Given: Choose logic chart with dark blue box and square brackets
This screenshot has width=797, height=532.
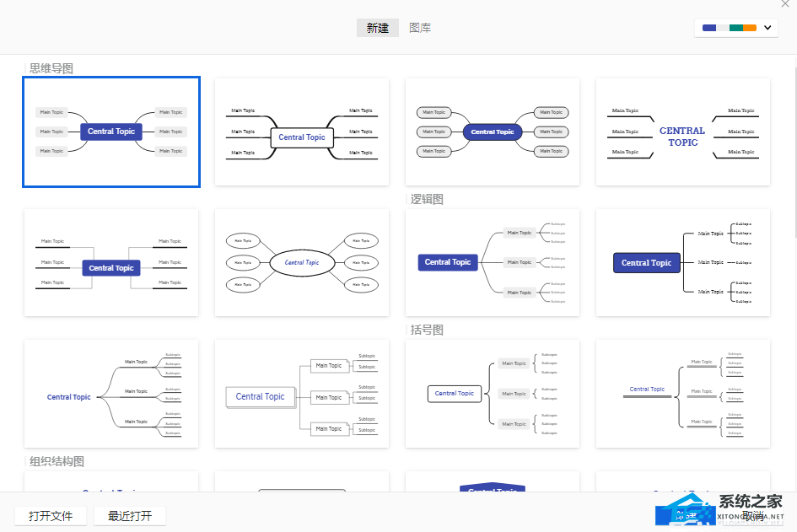Looking at the screenshot, I should (x=683, y=263).
